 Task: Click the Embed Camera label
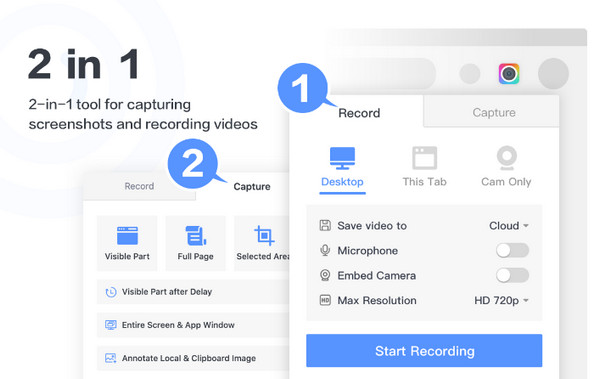pos(377,275)
